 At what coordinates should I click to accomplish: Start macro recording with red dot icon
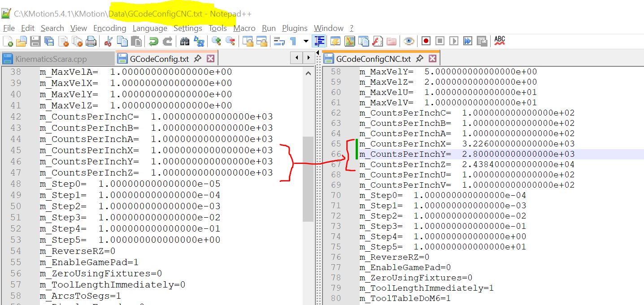tap(426, 41)
